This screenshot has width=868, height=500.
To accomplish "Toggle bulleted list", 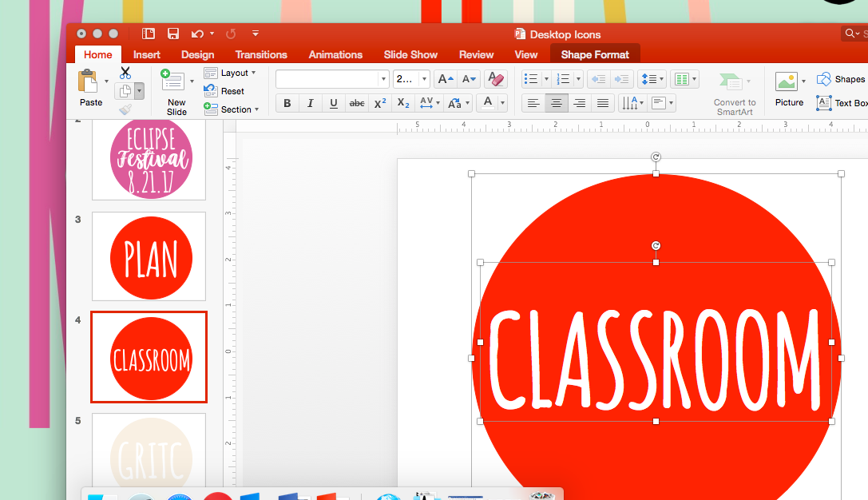I will 530,79.
